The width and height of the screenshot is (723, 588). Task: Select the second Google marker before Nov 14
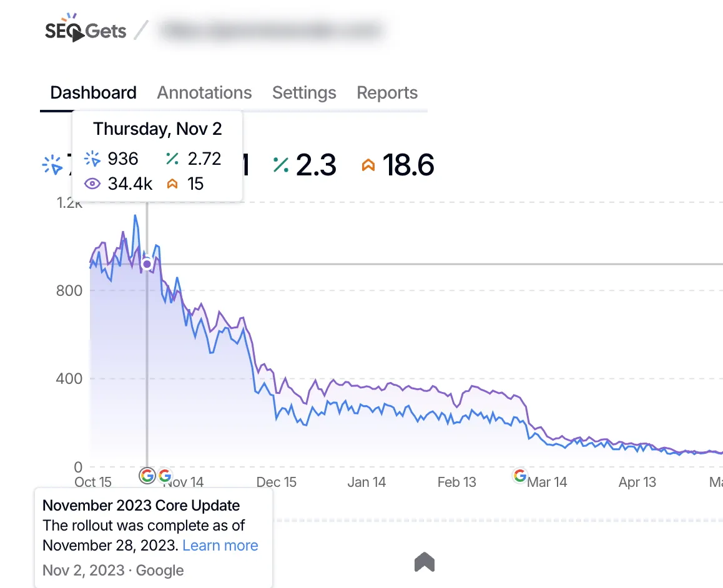tap(165, 476)
